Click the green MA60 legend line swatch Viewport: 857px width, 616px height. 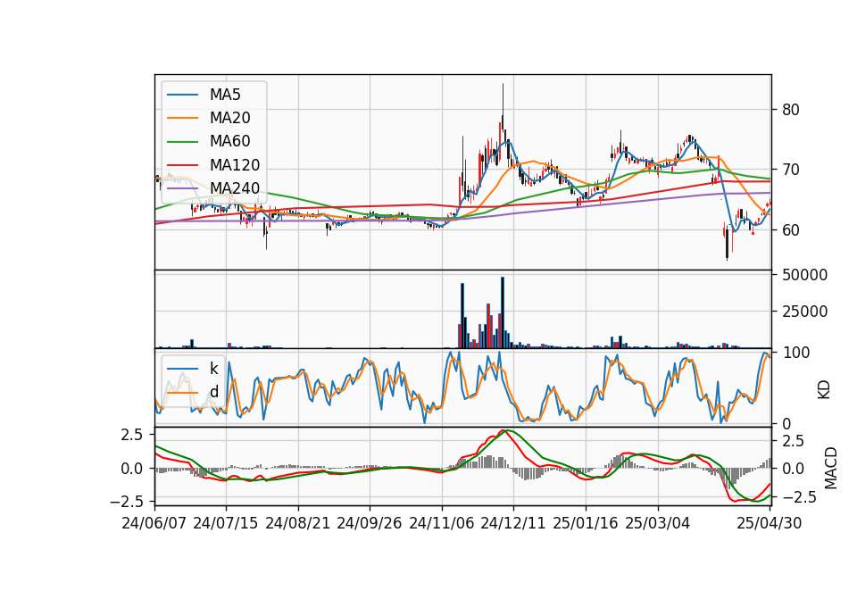pos(182,142)
